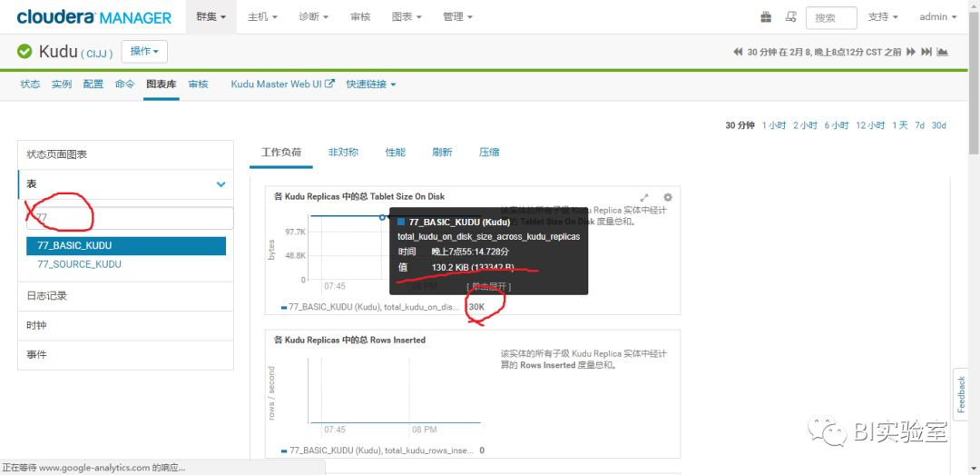
Task: Open the 支持 dropdown
Action: click(883, 17)
